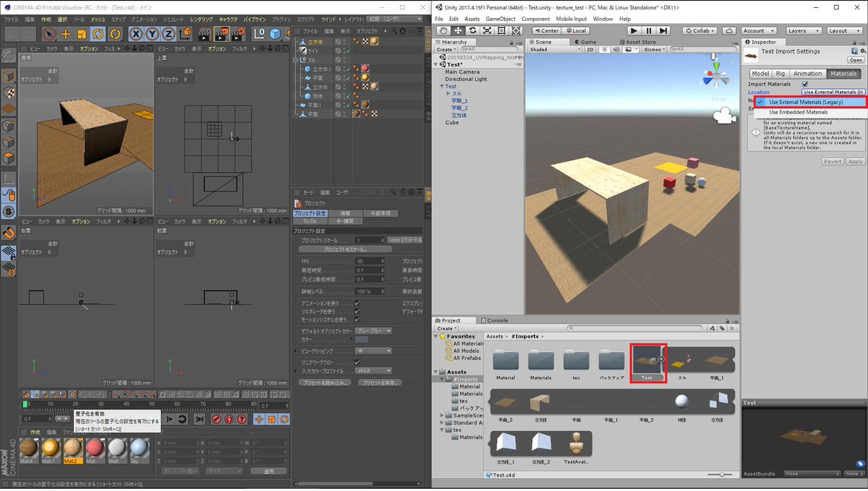Toggle the Y axis lock in Cinema 4D
Viewport: 868px width, 491px height.
pos(153,33)
